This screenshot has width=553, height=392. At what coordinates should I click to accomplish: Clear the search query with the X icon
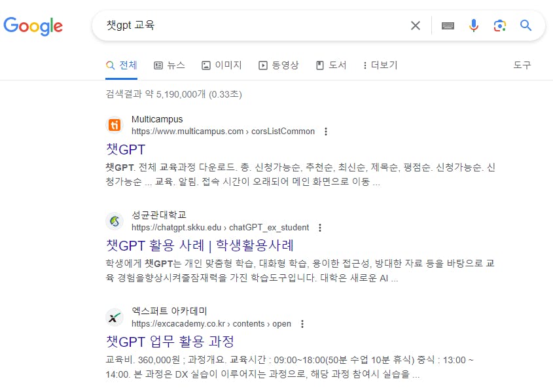tap(416, 26)
